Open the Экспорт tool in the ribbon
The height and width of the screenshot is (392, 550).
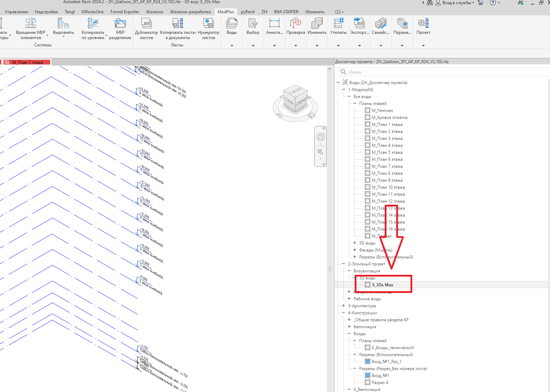[359, 23]
